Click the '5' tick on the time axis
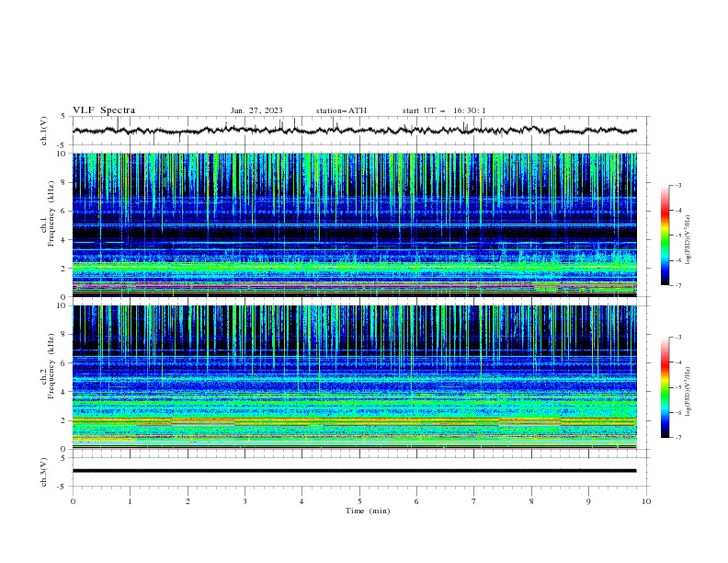Image resolution: width=728 pixels, height=563 pixels. point(359,501)
